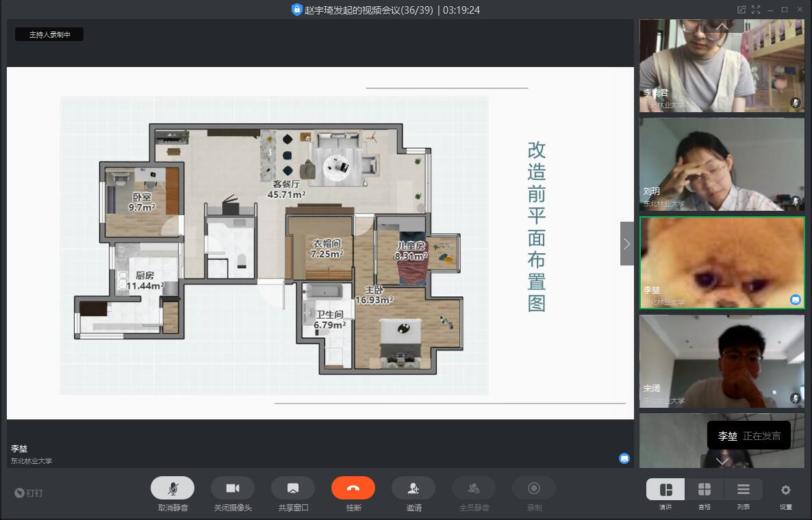Viewport: 812px width, 520px height.
Task: Click the 录制 record icon
Action: click(x=534, y=489)
